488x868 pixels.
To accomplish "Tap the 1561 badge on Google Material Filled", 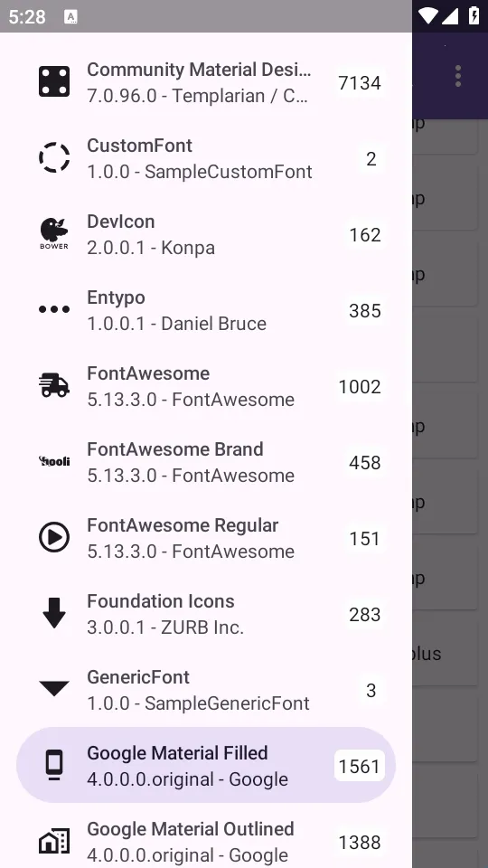I will [x=360, y=766].
